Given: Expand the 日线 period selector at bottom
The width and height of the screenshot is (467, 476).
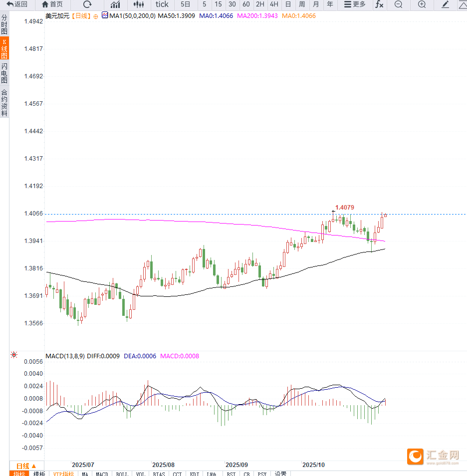Looking at the screenshot, I should click(x=26, y=466).
